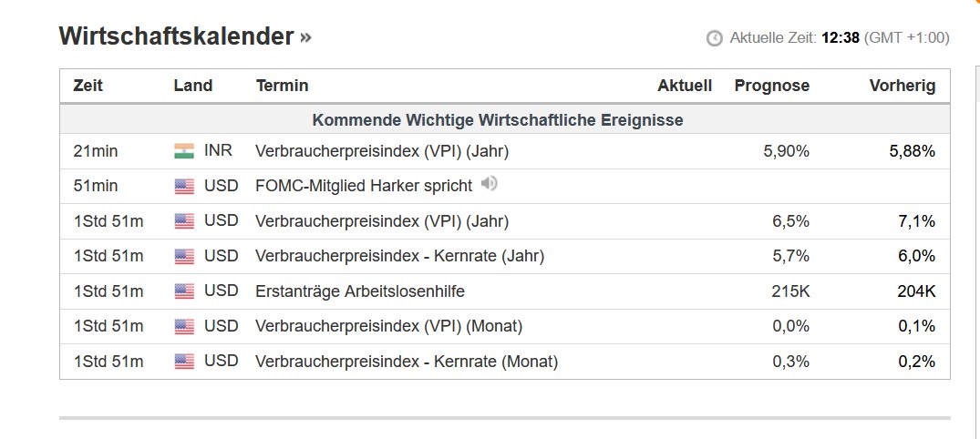Click the speaker icon beside Harker spricht
This screenshot has height=439, width=980.
(x=490, y=184)
